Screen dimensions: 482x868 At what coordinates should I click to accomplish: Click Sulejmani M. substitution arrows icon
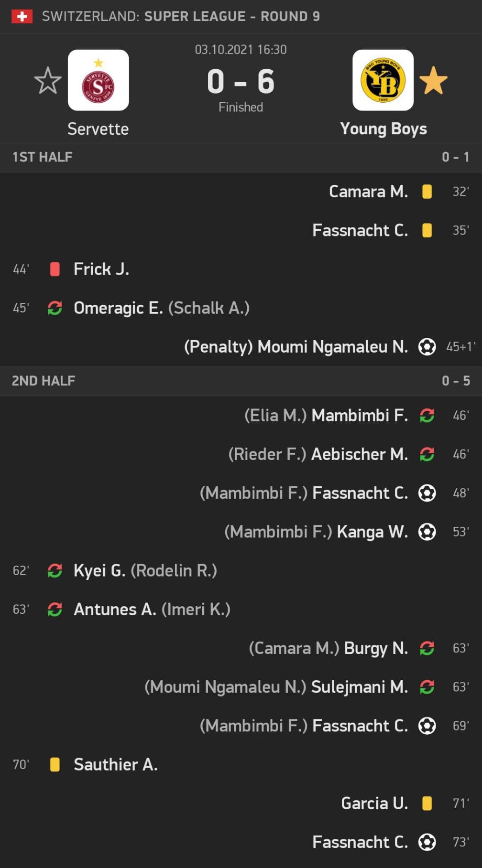point(427,687)
